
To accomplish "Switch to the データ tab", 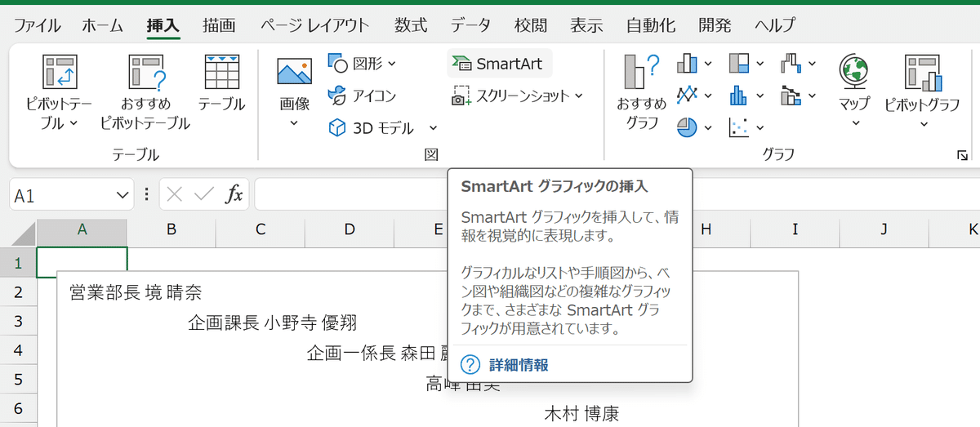I will (471, 25).
